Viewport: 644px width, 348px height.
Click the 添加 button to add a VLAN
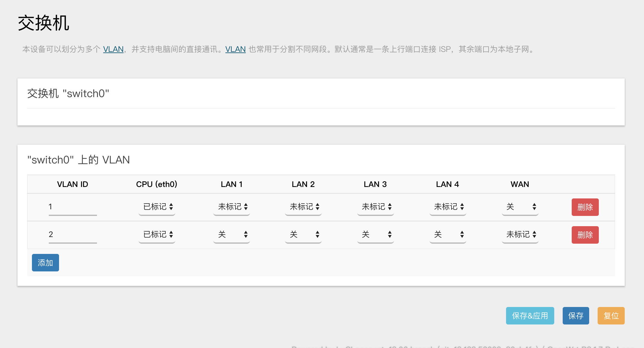click(45, 263)
